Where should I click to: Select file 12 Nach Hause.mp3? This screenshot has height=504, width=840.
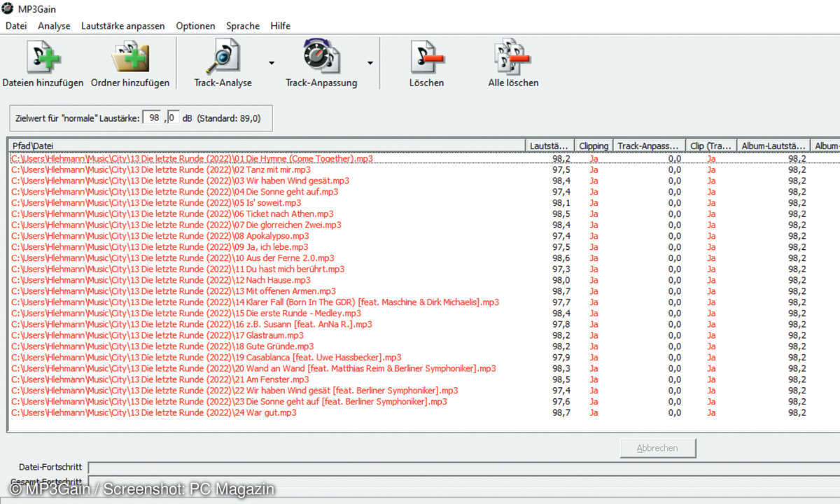[x=161, y=280]
